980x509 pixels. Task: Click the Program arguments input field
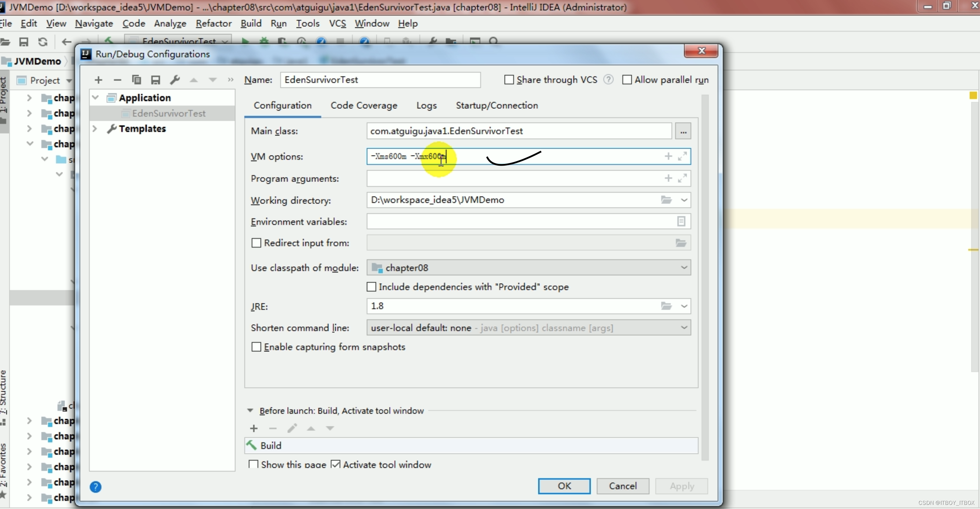514,179
